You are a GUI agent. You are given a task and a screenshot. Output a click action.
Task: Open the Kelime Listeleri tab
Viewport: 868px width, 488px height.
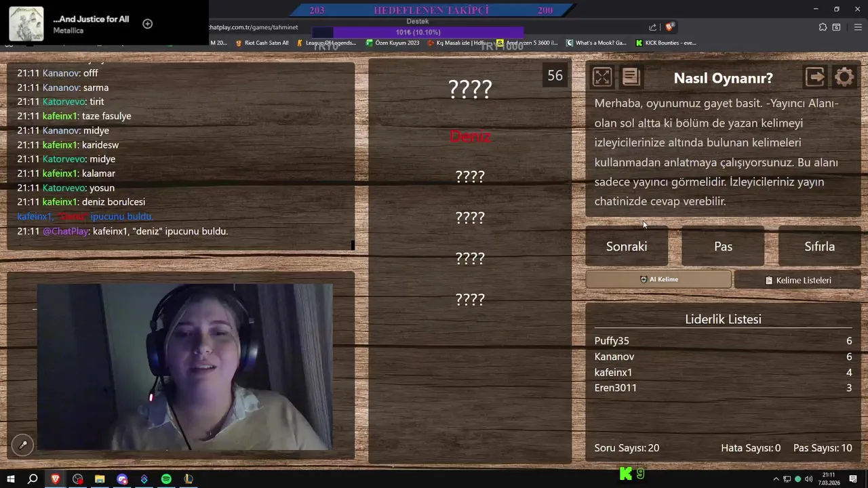(797, 280)
